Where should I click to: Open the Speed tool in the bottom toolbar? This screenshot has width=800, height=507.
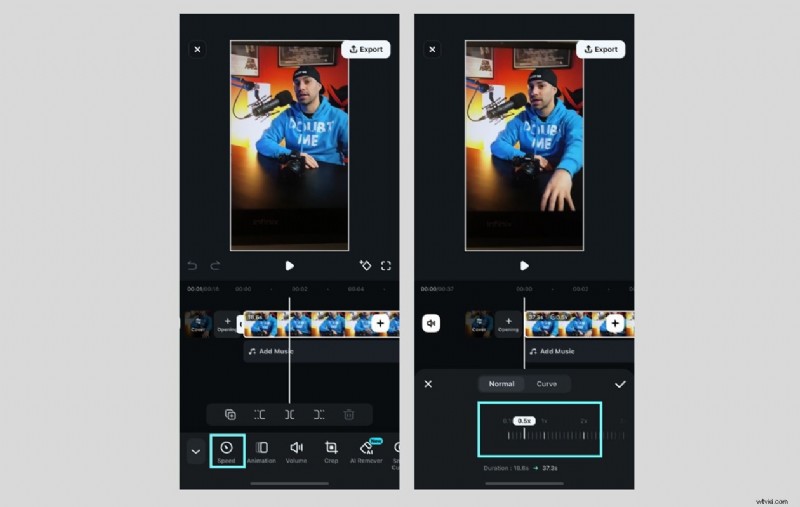[226, 449]
